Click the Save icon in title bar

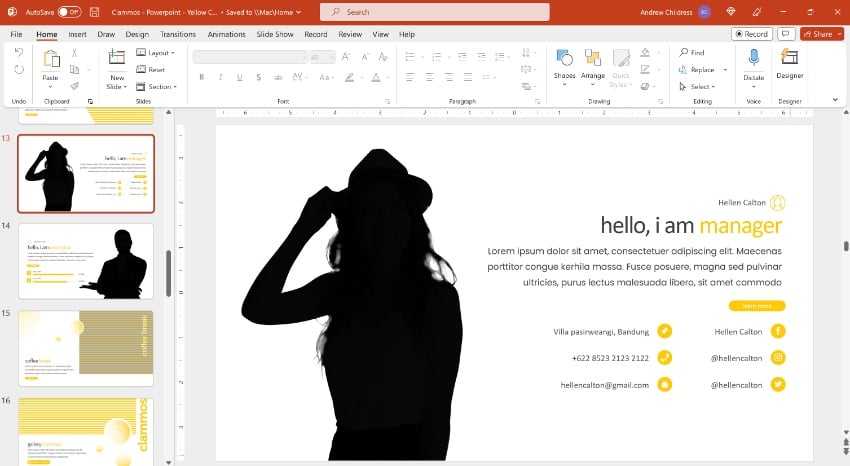pos(94,12)
